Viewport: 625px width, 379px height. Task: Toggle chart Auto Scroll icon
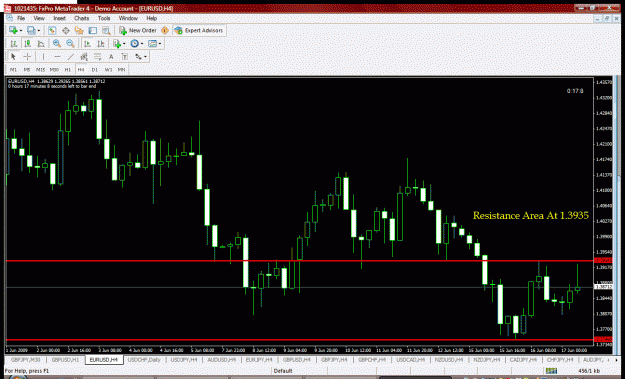[88, 43]
